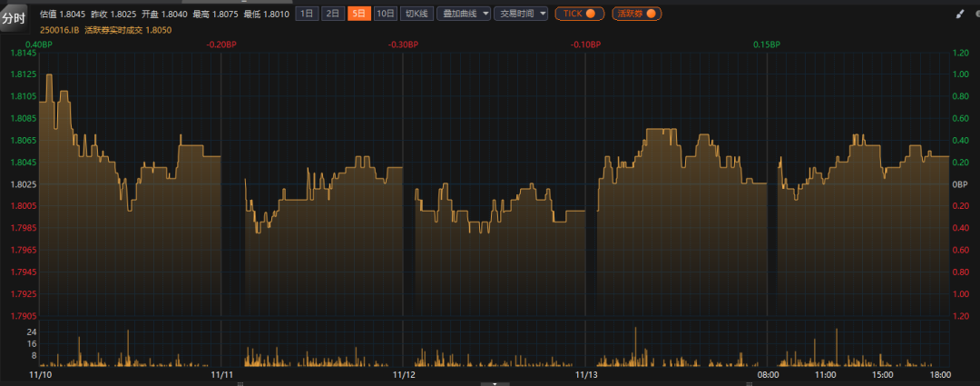This screenshot has width=980, height=386.
Task: Click the 11/12 date marker on time axis
Action: pyautogui.click(x=404, y=373)
